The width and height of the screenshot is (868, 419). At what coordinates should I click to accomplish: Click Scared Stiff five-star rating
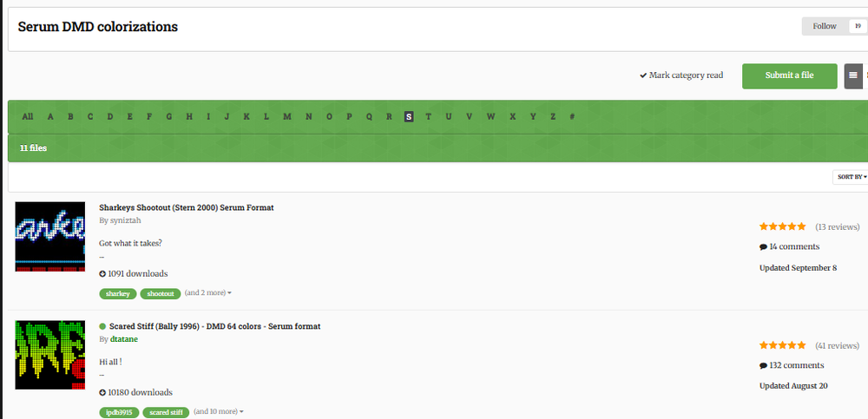pyautogui.click(x=783, y=345)
